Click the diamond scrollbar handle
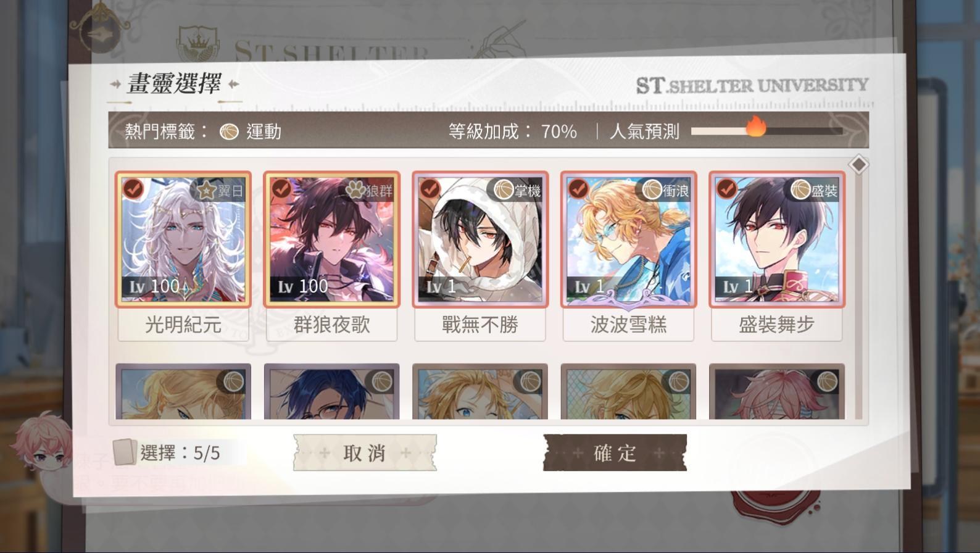The width and height of the screenshot is (980, 553). click(x=858, y=165)
